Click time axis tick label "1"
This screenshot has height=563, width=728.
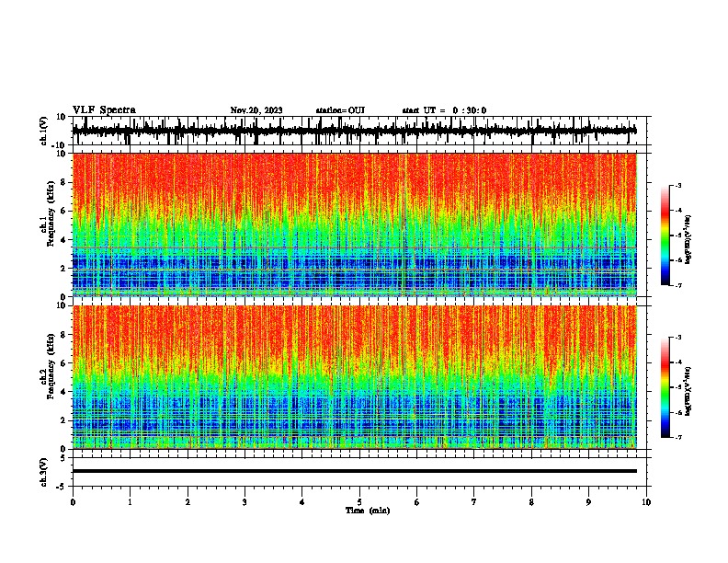[130, 502]
